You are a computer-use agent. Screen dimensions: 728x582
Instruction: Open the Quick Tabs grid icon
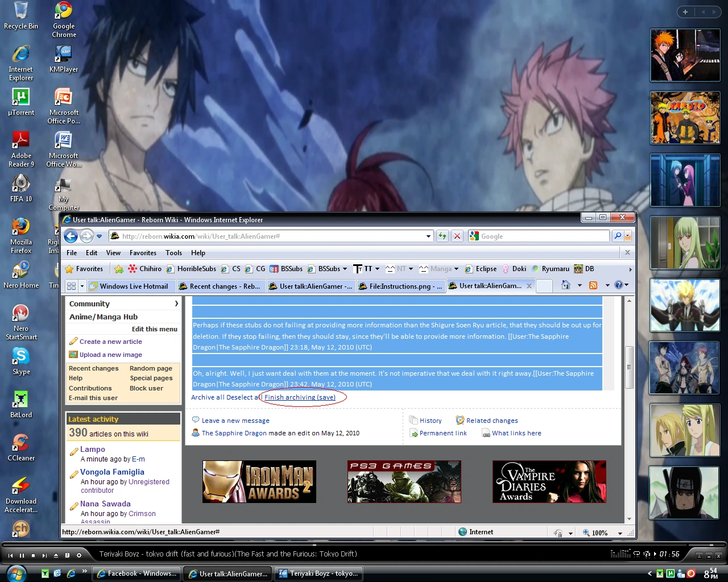[71, 286]
